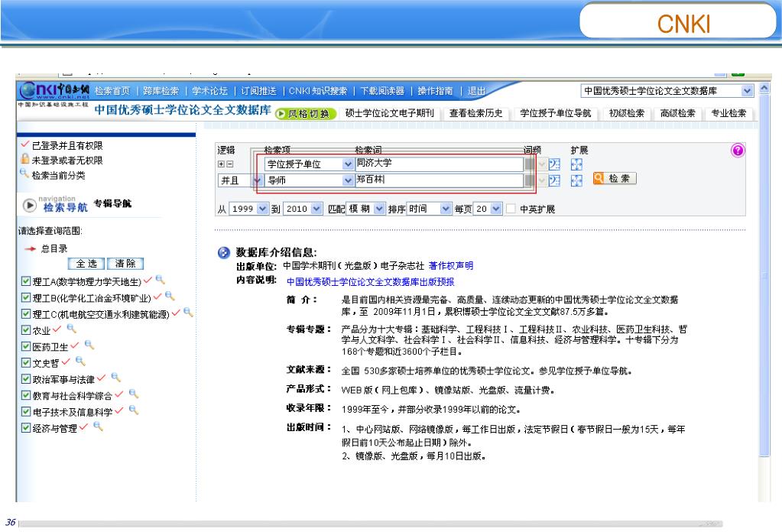Click the red arrow beside 总目录

30,248
